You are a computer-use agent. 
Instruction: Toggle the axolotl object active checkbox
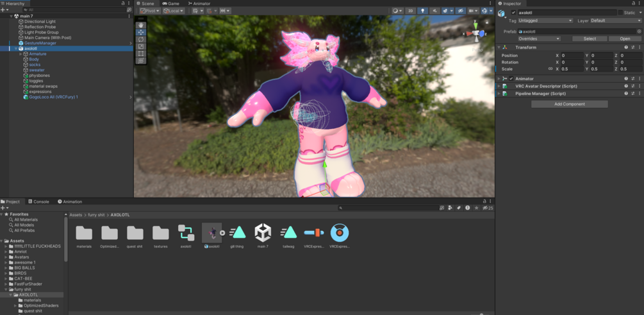point(513,13)
